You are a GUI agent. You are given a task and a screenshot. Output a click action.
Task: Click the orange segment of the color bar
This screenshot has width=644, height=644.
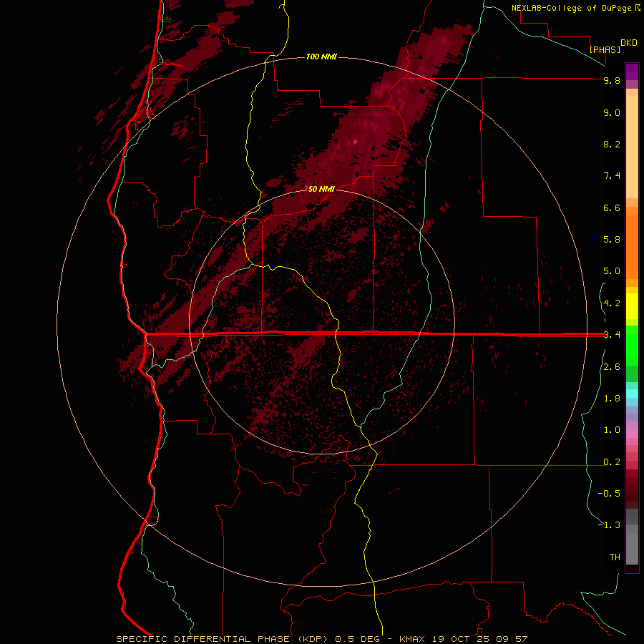632,248
